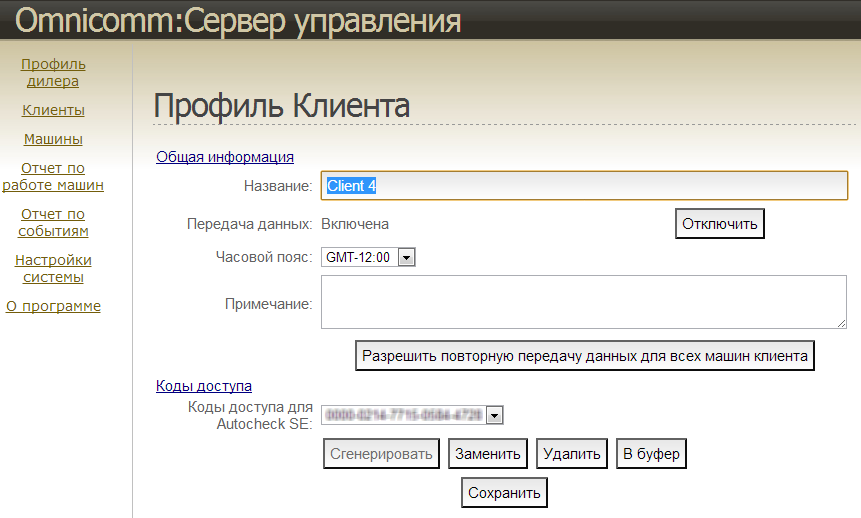Go to the Клиенты page

click(53, 110)
